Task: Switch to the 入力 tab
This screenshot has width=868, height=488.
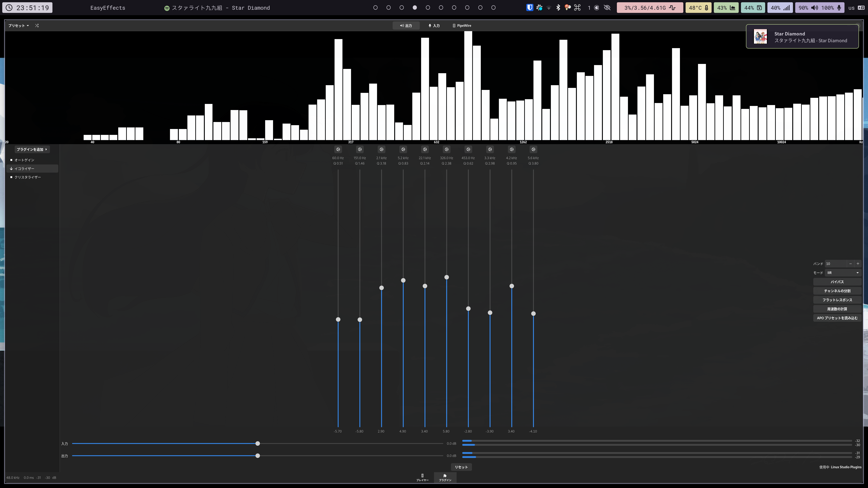Action: pos(434,26)
